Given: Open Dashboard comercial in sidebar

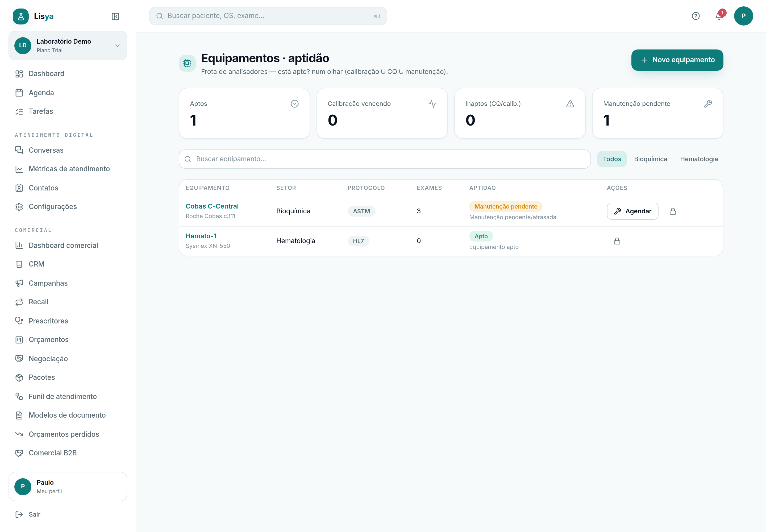Looking at the screenshot, I should pyautogui.click(x=68, y=245).
